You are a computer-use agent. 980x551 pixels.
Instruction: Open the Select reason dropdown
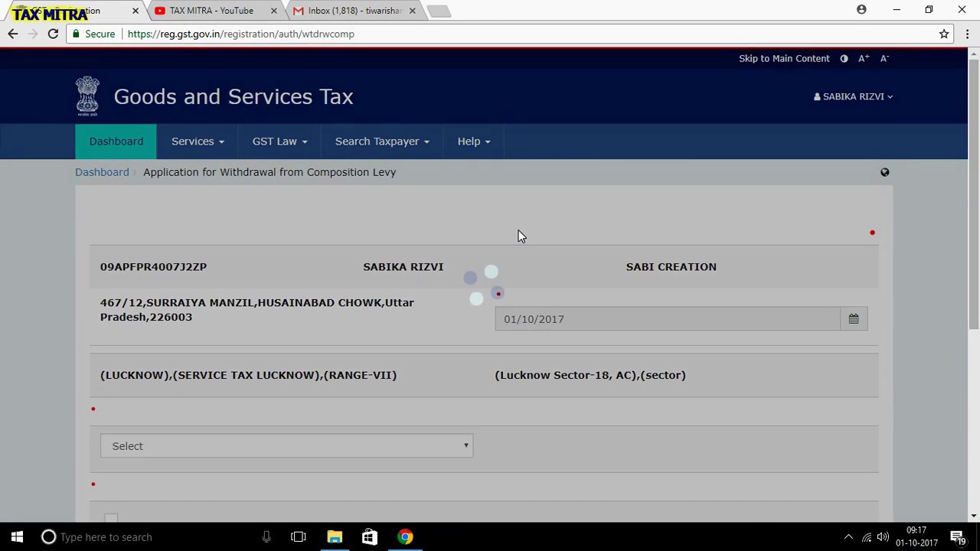point(286,446)
